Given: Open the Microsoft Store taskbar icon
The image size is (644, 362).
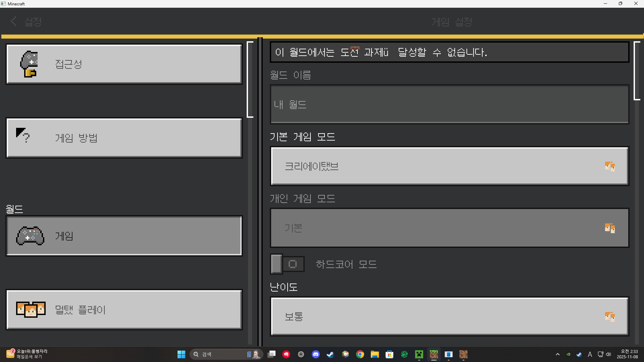Looking at the screenshot, I should 389,354.
